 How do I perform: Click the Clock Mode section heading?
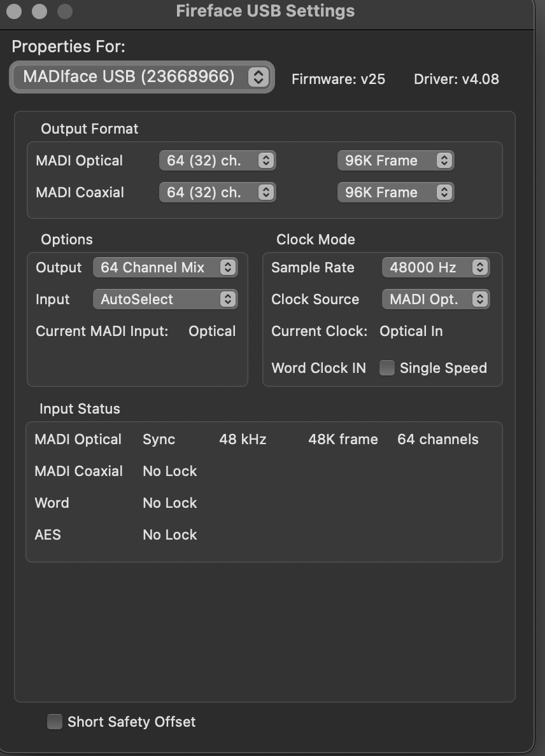click(x=316, y=240)
